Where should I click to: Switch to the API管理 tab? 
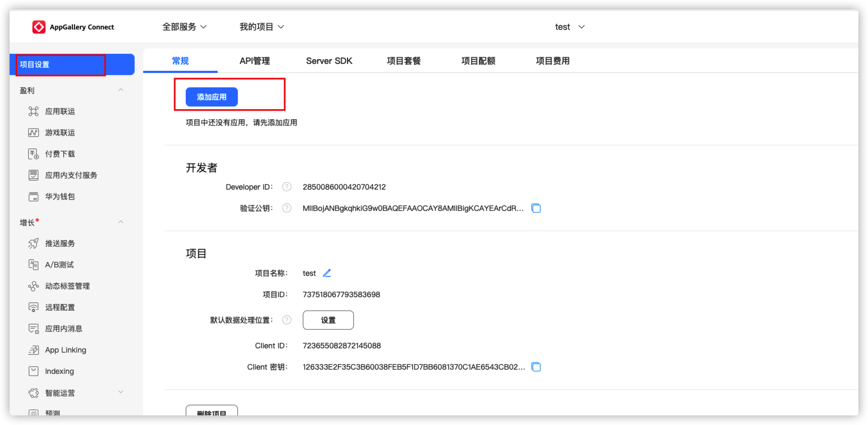click(255, 61)
